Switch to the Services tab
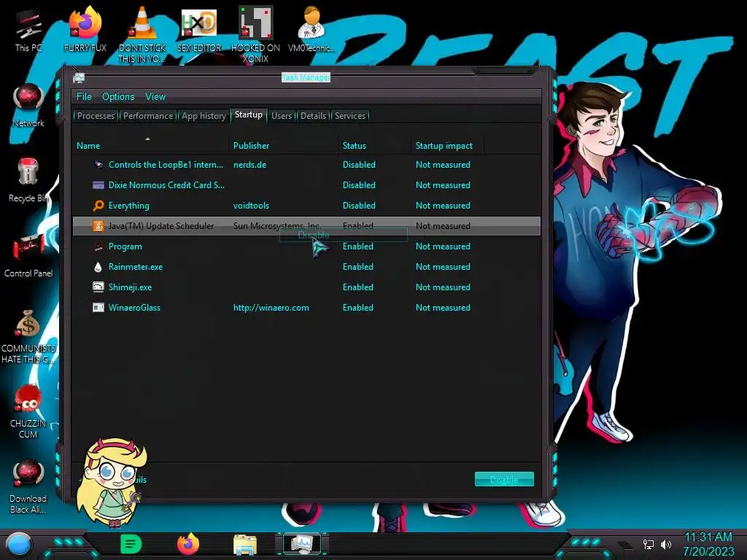The height and width of the screenshot is (560, 747). click(x=350, y=116)
